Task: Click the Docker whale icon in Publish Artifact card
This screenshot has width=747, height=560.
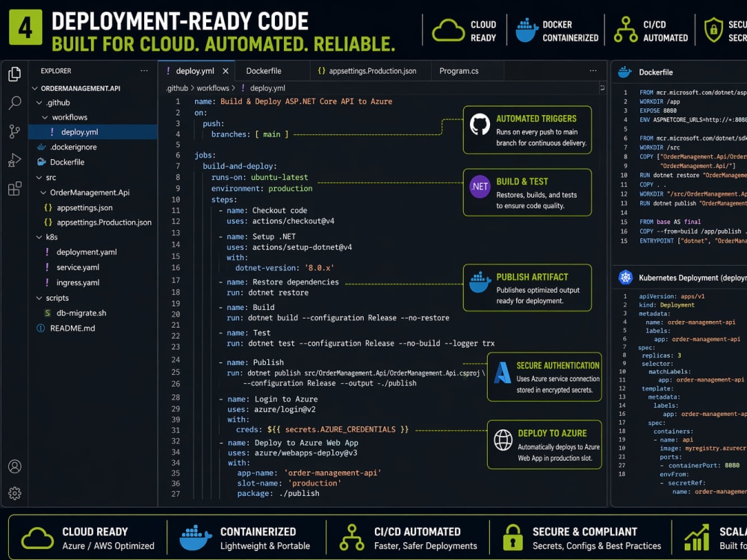Action: 480,282
